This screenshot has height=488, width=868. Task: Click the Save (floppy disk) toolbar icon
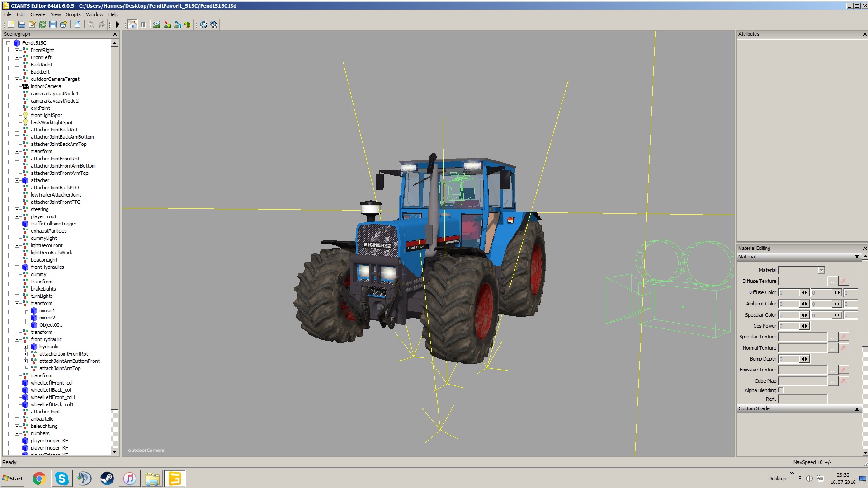click(53, 24)
